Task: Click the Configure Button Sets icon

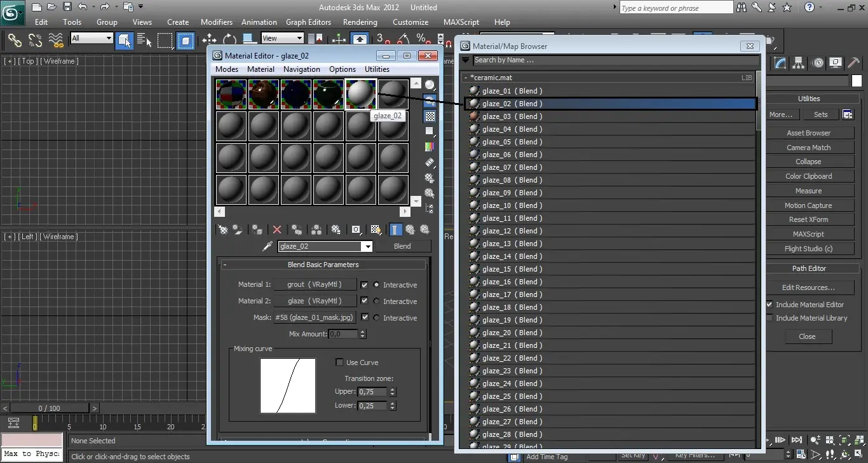Action: [848, 114]
